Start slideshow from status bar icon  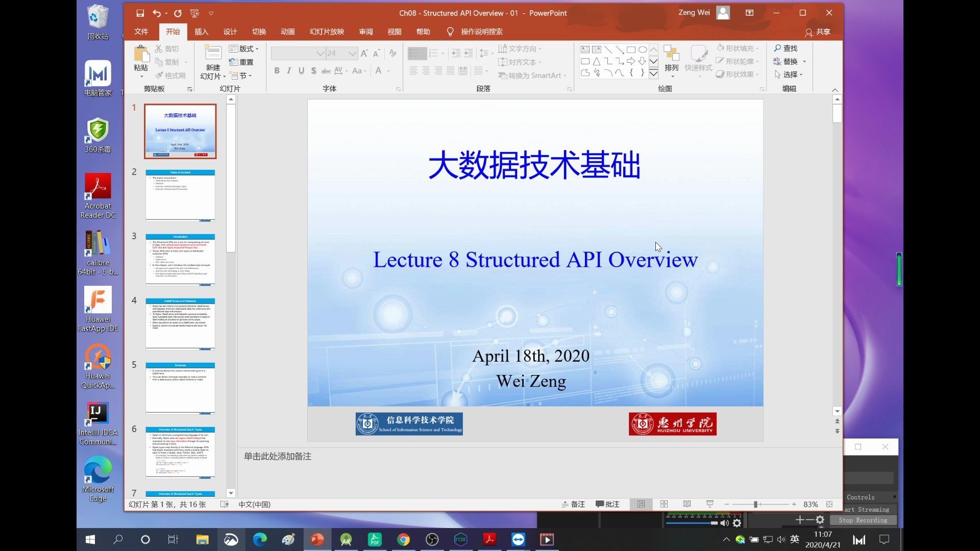(x=710, y=504)
